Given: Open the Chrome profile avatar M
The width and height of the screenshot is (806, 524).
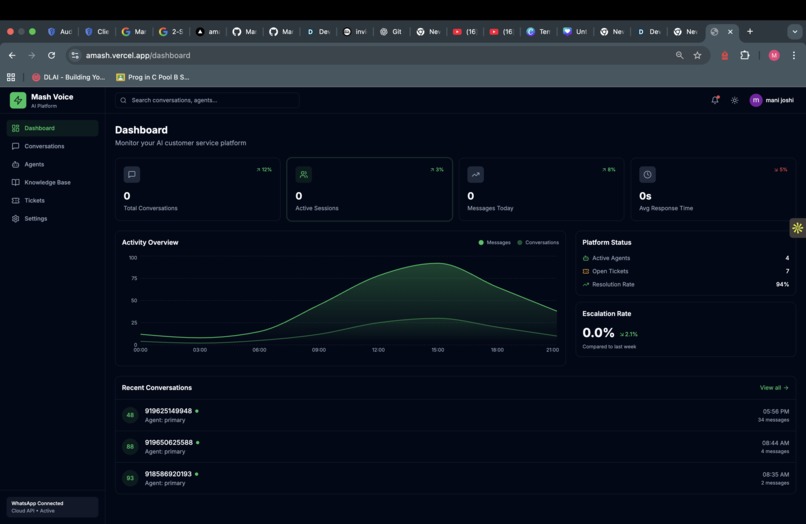Looking at the screenshot, I should (x=774, y=55).
